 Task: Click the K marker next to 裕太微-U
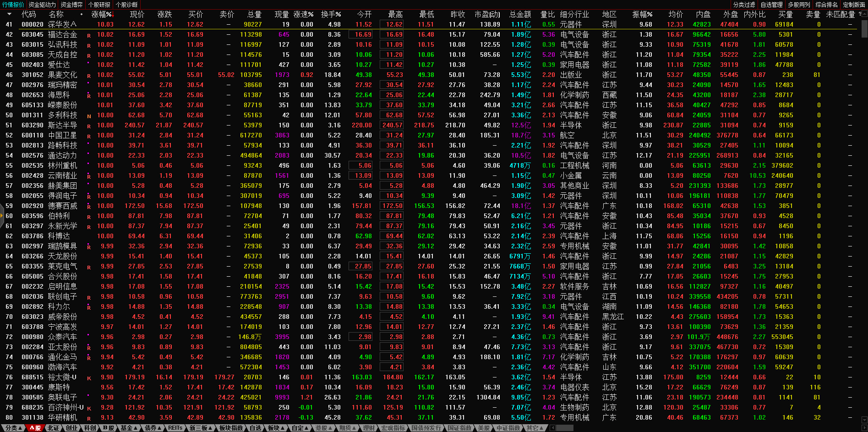[89, 378]
